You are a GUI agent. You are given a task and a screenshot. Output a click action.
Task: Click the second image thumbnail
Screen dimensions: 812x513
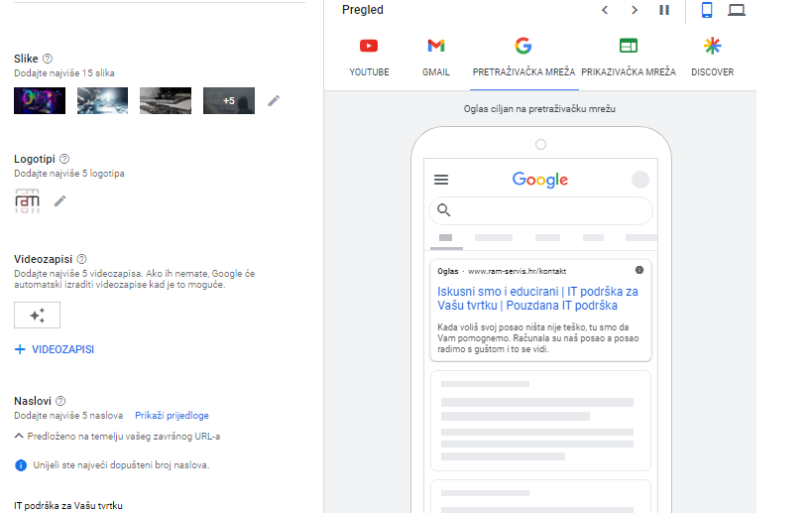click(102, 100)
